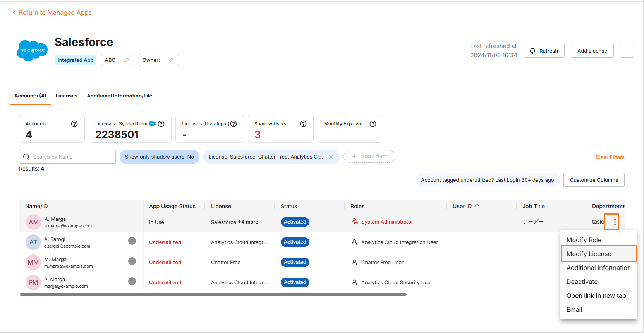Open help icon on Shadow Users card
Viewport: 644px width, 333px height.
[x=303, y=124]
